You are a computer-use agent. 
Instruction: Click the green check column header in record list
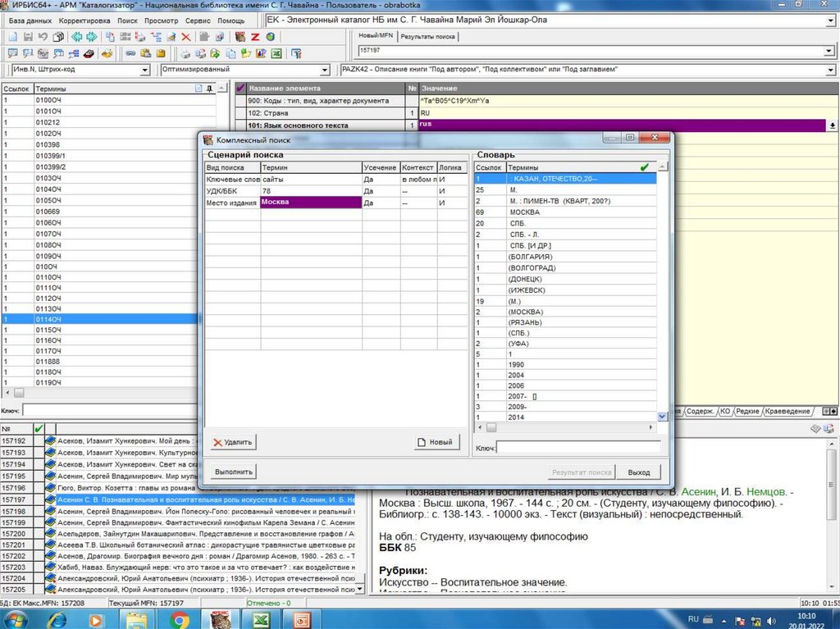pos(39,429)
